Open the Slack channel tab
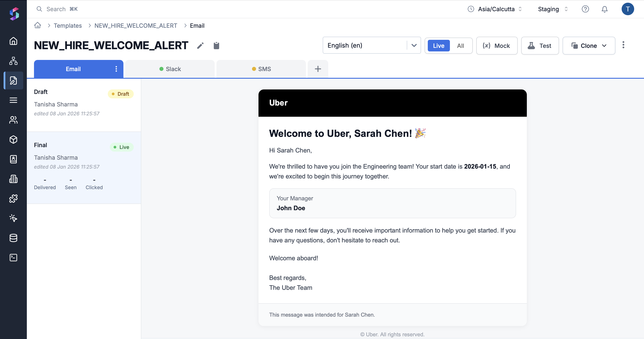The width and height of the screenshot is (644, 339). [x=170, y=69]
